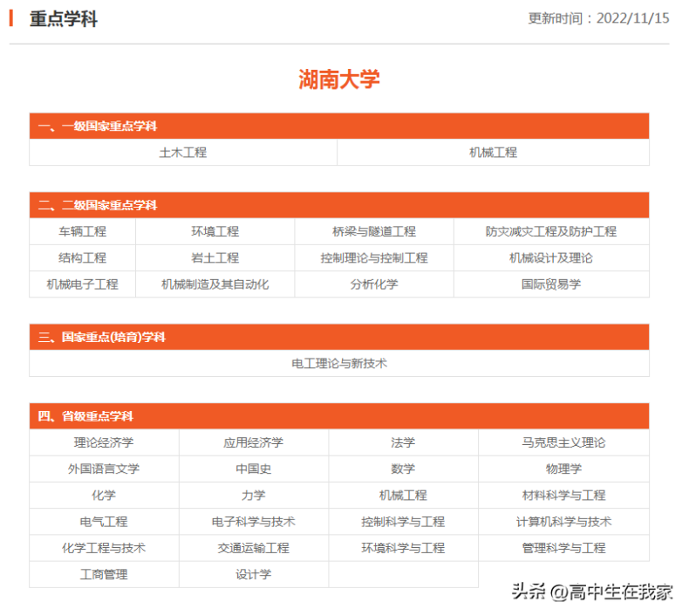Click the "力学" cell
Screen dimensions: 689x616
pyautogui.click(x=254, y=496)
